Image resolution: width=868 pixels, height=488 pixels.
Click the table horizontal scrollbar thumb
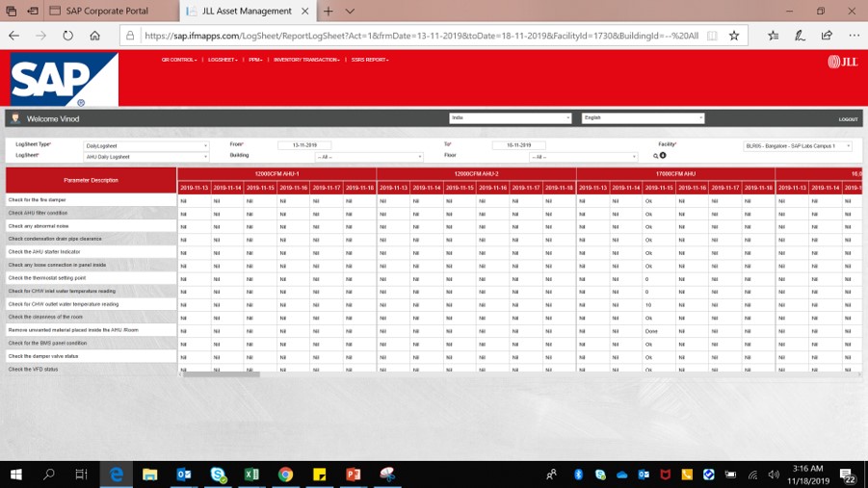pyautogui.click(x=221, y=374)
